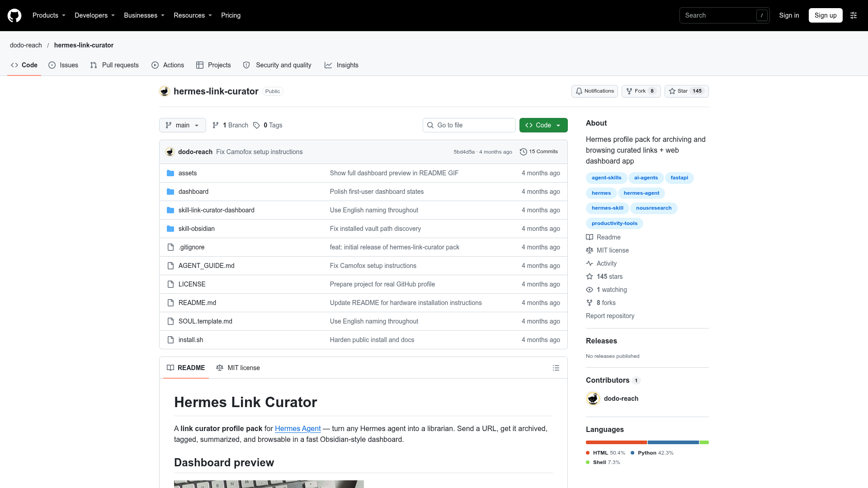
Task: Open the SOUL.template.md file
Action: (205, 321)
